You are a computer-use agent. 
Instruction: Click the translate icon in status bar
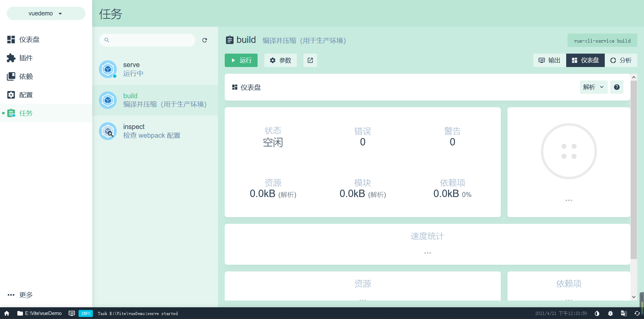pyautogui.click(x=624, y=313)
